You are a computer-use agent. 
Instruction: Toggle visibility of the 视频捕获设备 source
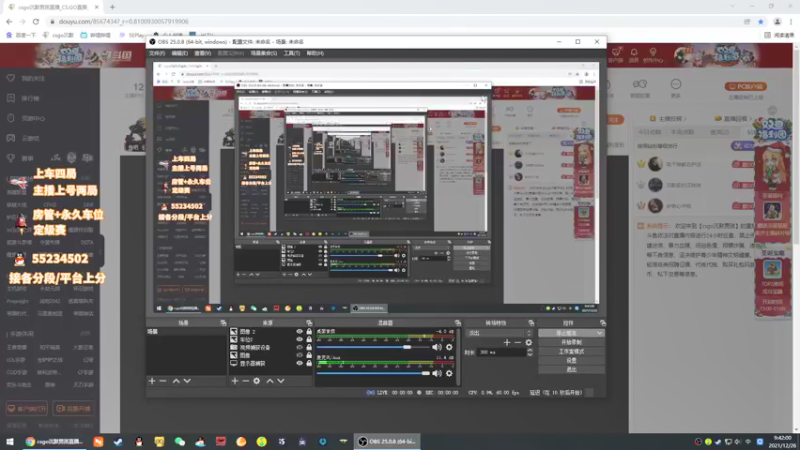point(299,347)
